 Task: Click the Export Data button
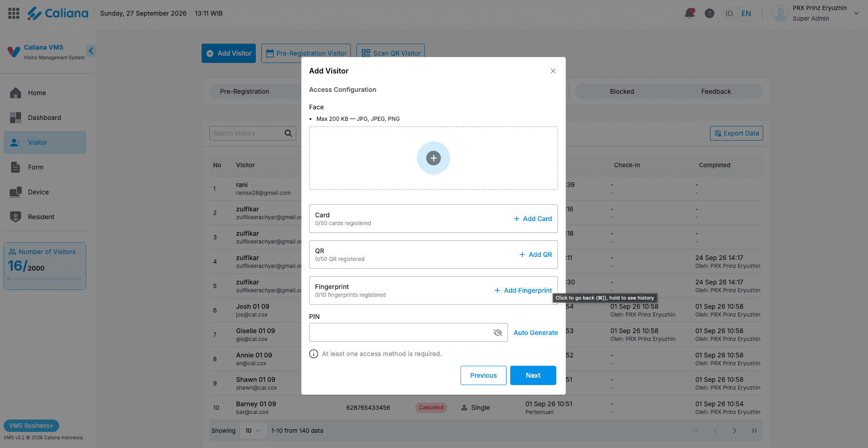(737, 133)
